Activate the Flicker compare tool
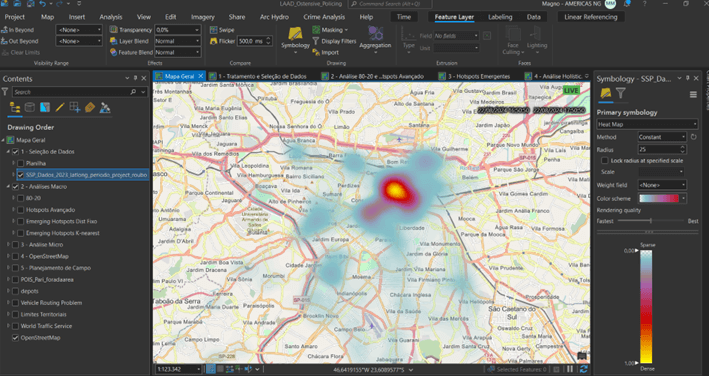 [x=222, y=41]
